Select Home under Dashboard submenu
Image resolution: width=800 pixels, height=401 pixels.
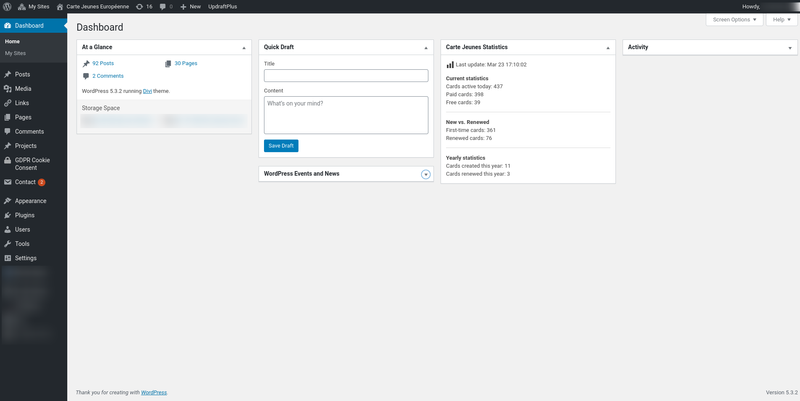12,41
